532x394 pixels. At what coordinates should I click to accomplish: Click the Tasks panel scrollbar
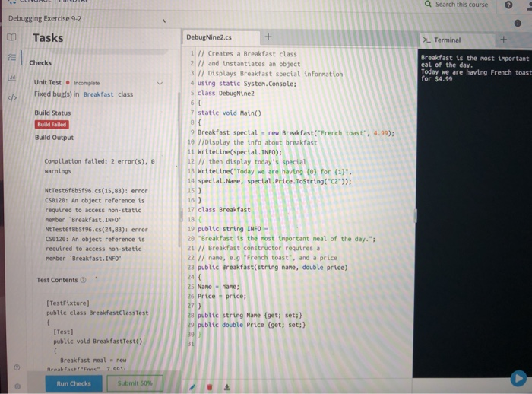pos(179,170)
